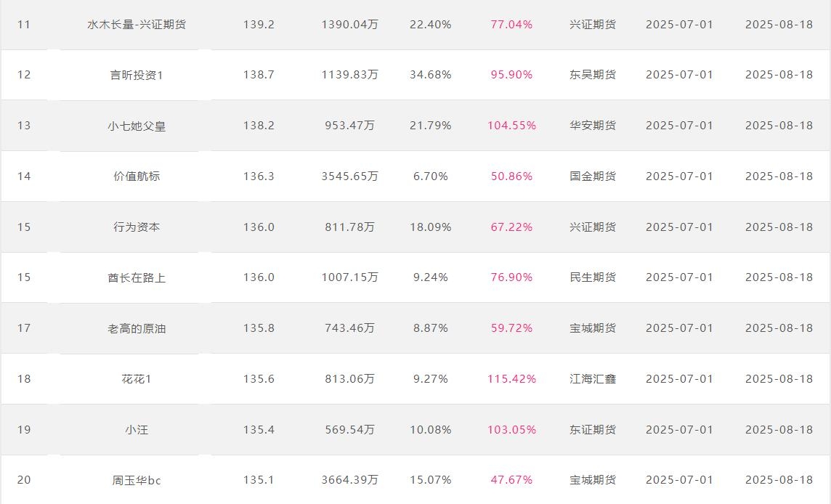Screen dimensions: 831x504
Task: Open the 价值航标 account entry
Action: 137,176
